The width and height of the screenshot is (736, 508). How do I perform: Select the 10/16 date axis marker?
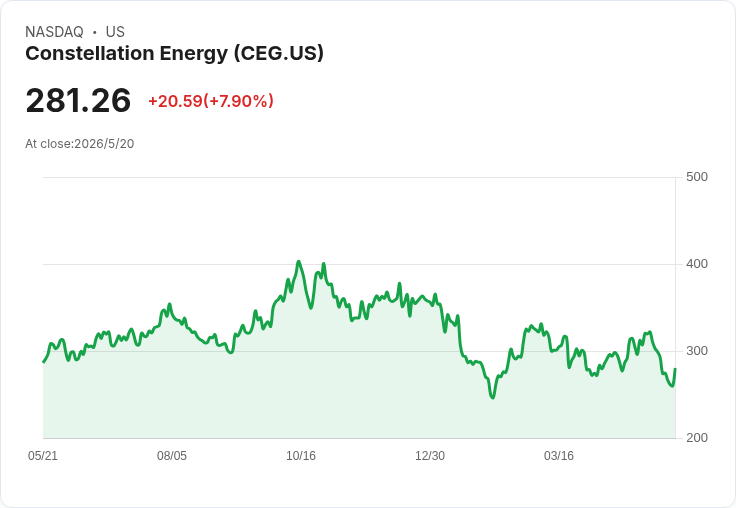pos(301,455)
